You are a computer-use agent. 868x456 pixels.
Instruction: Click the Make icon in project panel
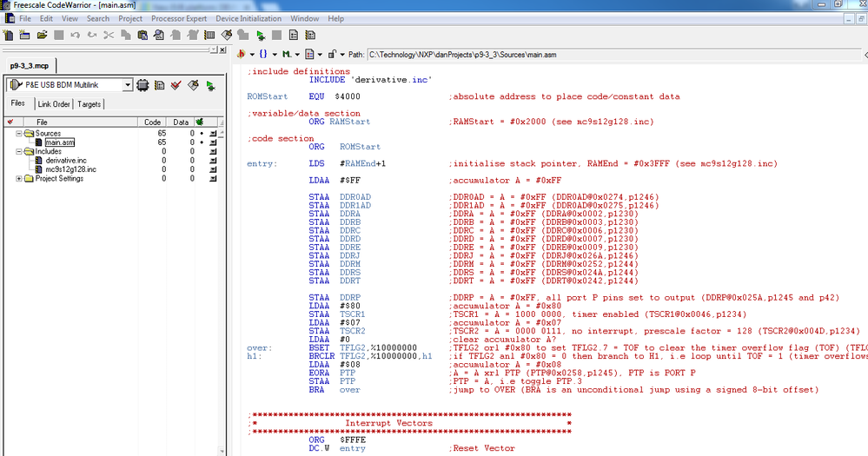point(193,85)
